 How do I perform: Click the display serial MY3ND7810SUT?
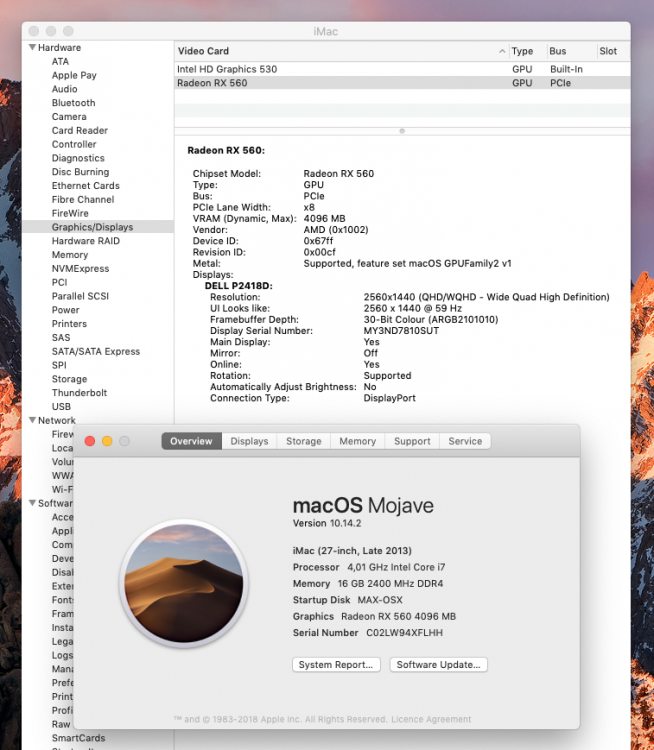[x=401, y=331]
